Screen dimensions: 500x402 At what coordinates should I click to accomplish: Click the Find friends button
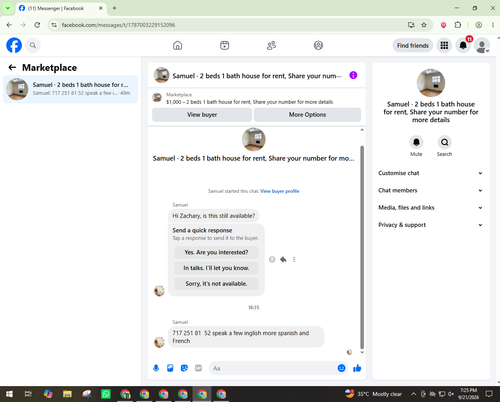pyautogui.click(x=413, y=45)
